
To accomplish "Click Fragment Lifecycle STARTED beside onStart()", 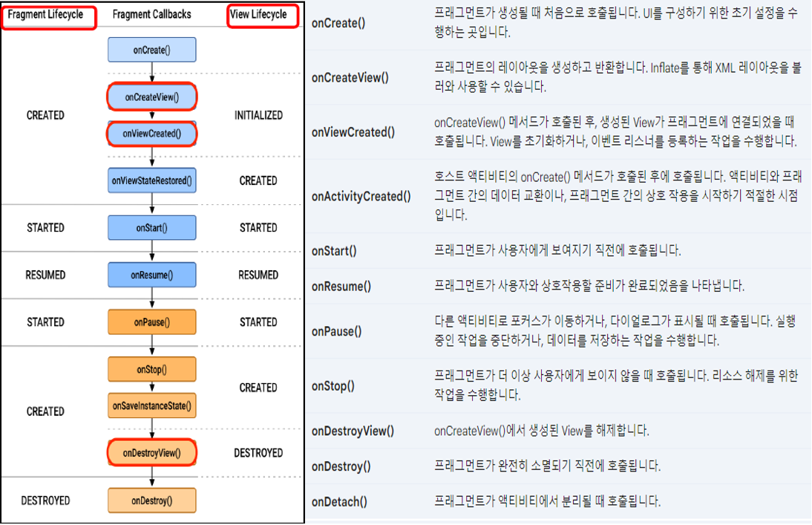I will pos(45,227).
